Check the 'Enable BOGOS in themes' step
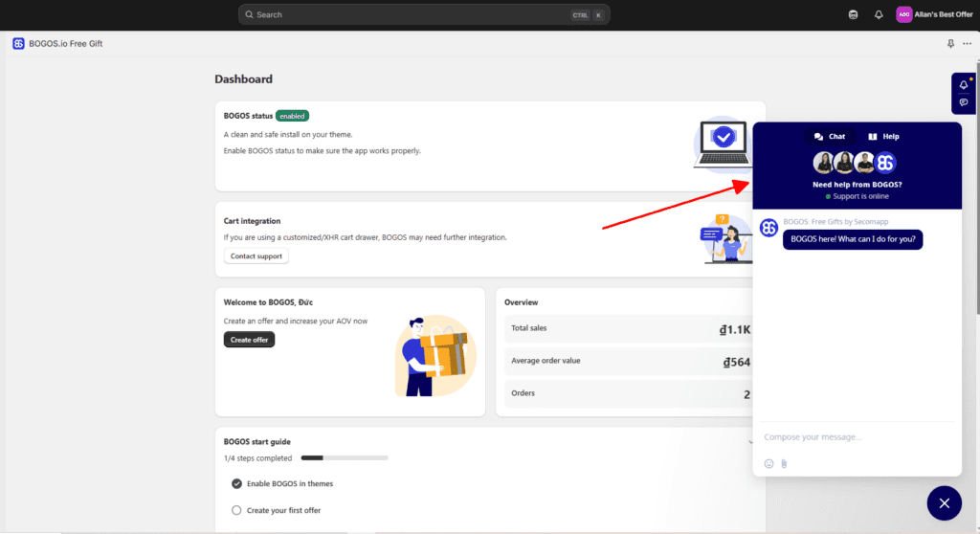This screenshot has width=980, height=534. click(x=237, y=484)
